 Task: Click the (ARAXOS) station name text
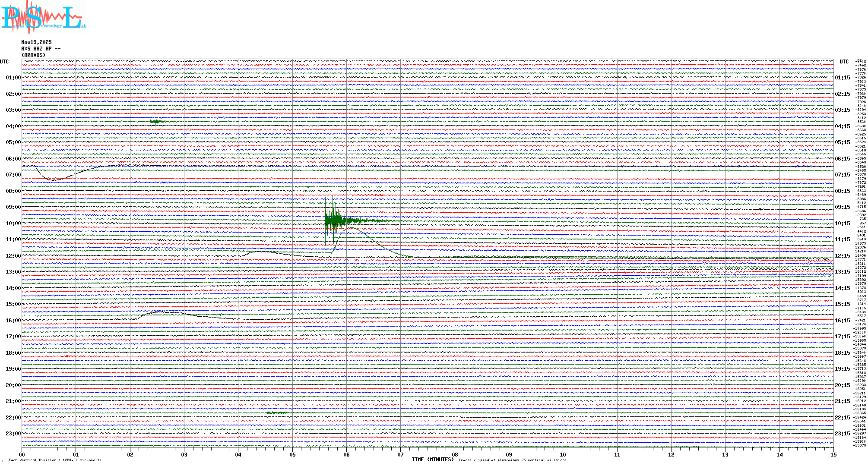[x=33, y=55]
